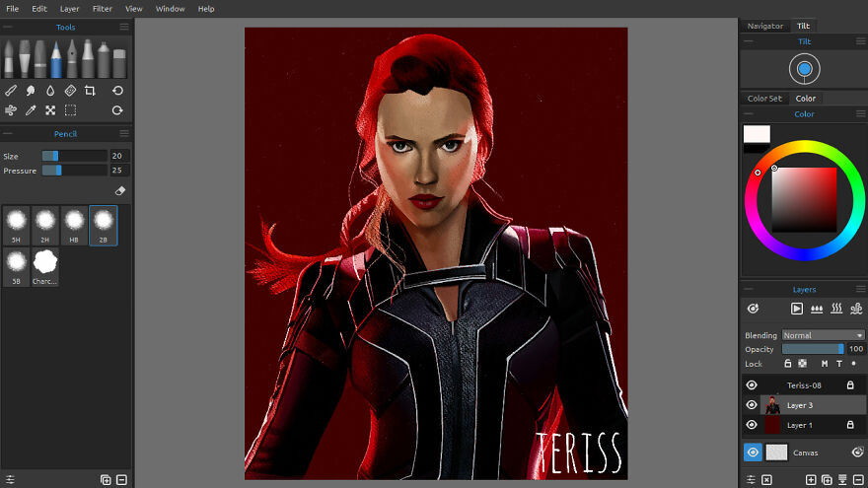Open the Tilt panel menu
868x488 pixels.
860,41
